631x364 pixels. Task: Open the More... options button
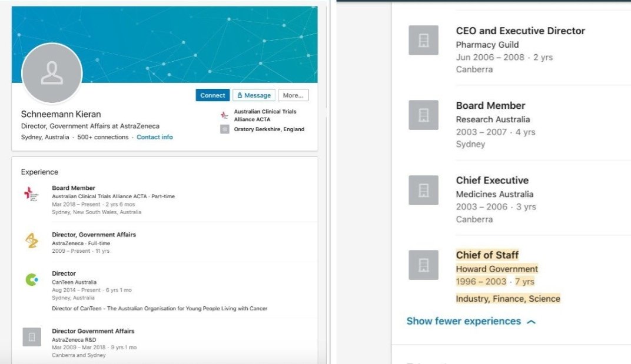click(293, 95)
